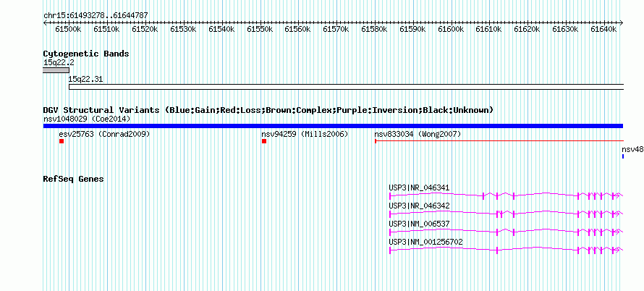Viewport: 644px width, 291px height.
Task: Click the 61550k ruler tick label
Action: pos(260,29)
